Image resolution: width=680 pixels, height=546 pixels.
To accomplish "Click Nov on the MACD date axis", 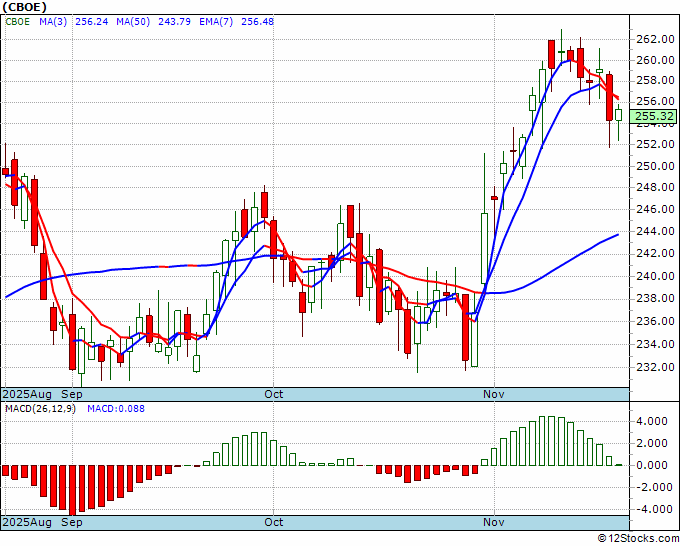I will (x=494, y=522).
